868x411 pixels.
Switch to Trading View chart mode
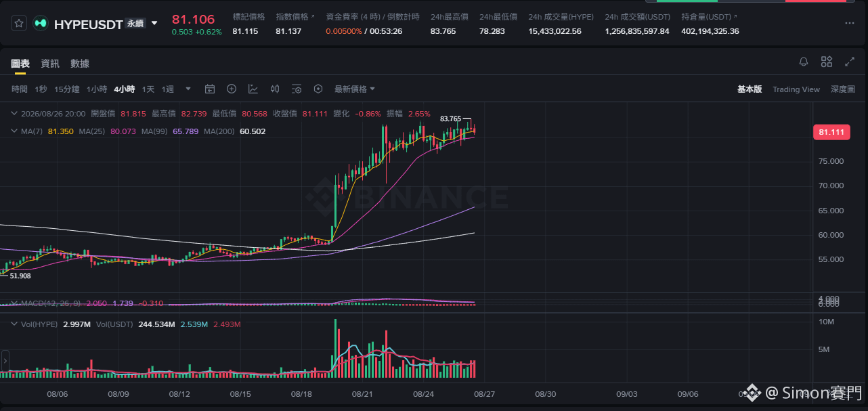796,89
